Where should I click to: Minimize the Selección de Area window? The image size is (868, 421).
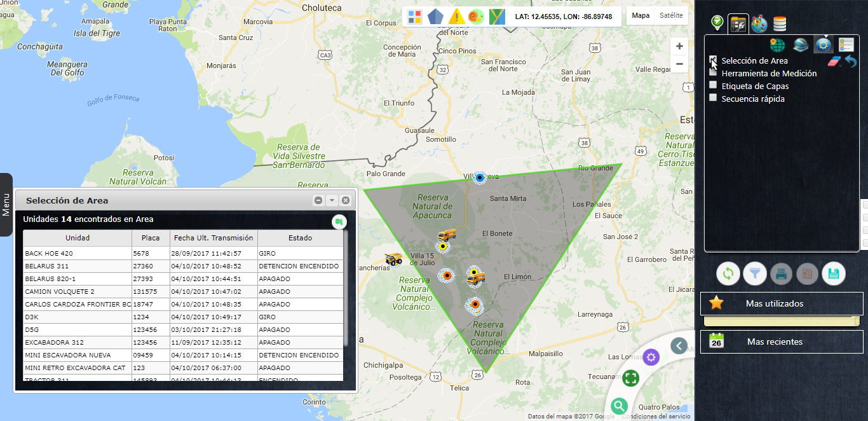(x=318, y=200)
